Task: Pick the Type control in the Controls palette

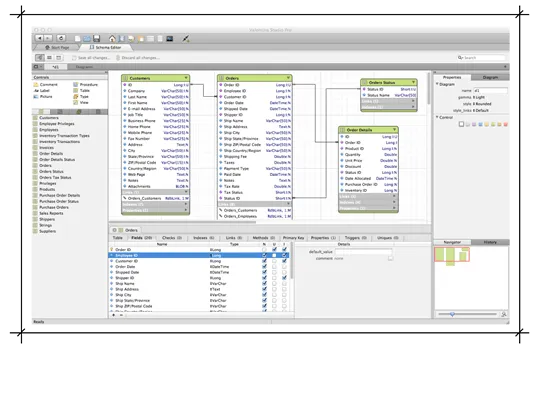Action: (81, 97)
